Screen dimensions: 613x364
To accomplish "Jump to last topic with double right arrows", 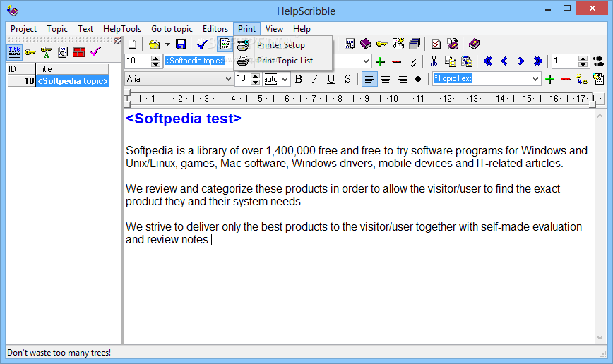I will coord(538,61).
